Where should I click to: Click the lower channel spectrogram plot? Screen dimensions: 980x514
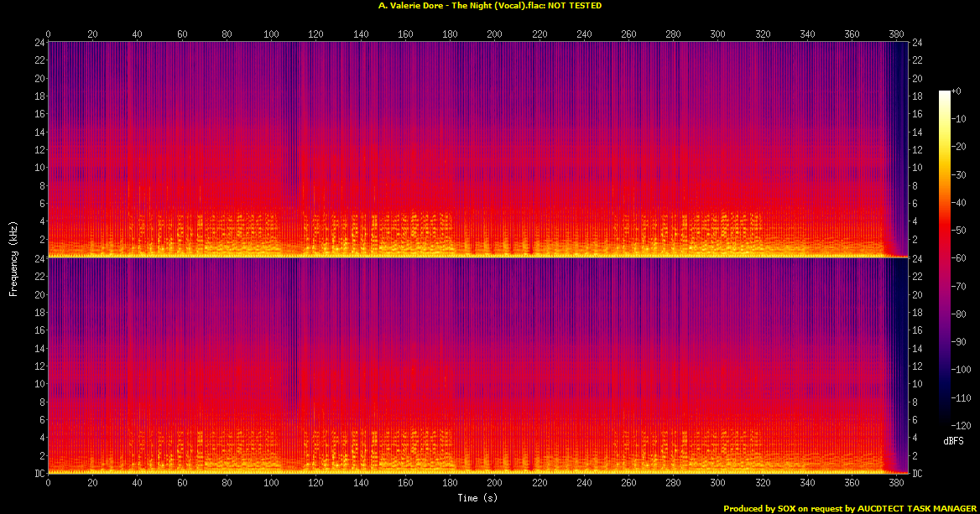point(477,366)
